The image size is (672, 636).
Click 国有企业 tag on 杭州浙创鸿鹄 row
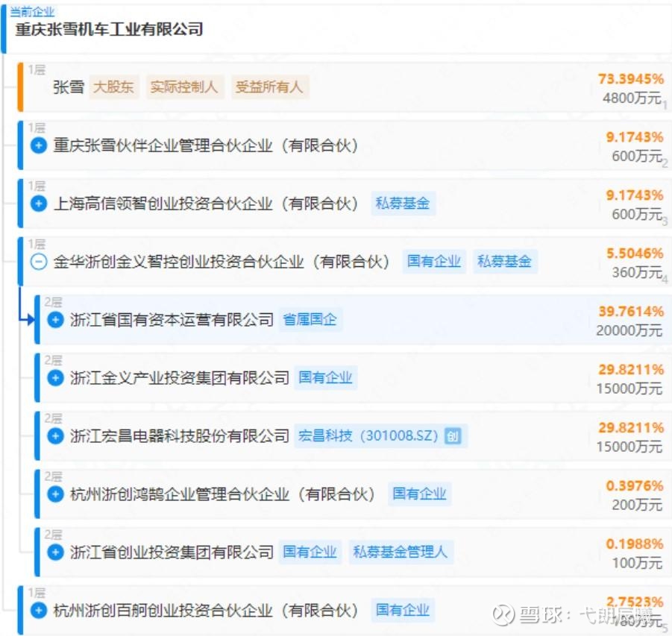coord(420,494)
